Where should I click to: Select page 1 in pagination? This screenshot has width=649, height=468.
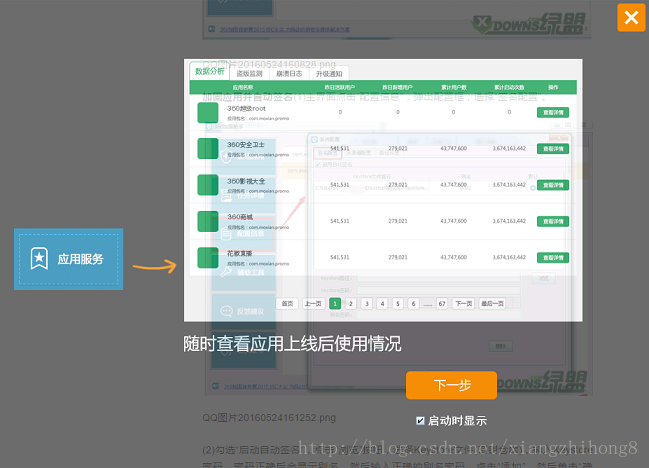(335, 304)
